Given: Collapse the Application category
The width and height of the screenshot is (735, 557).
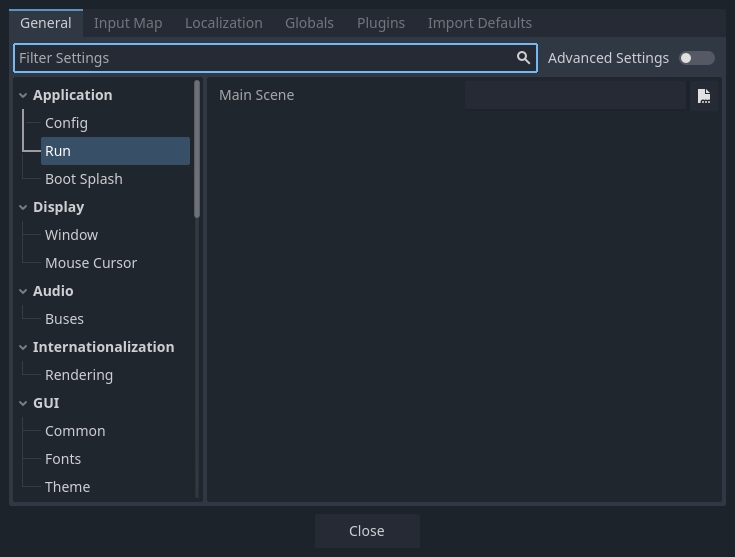Looking at the screenshot, I should (23, 95).
